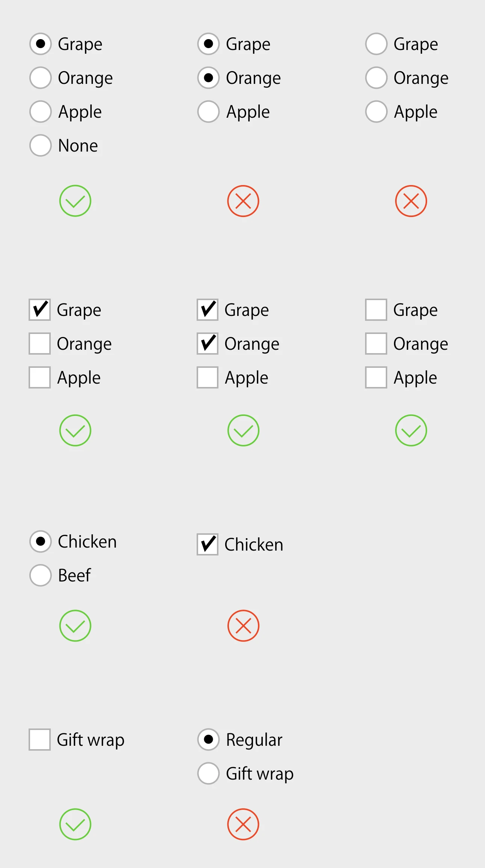Select the Gift wrap radio button under Regular
The image size is (485, 868).
tap(208, 773)
